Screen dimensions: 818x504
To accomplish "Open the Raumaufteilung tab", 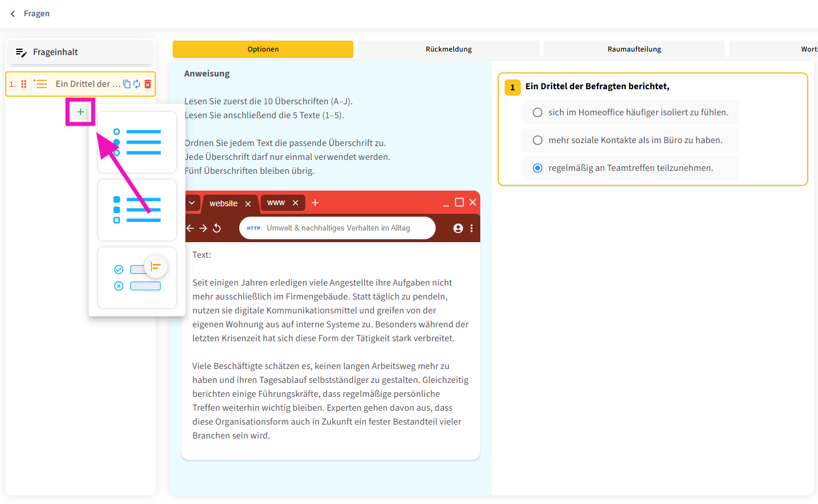I will coord(634,49).
